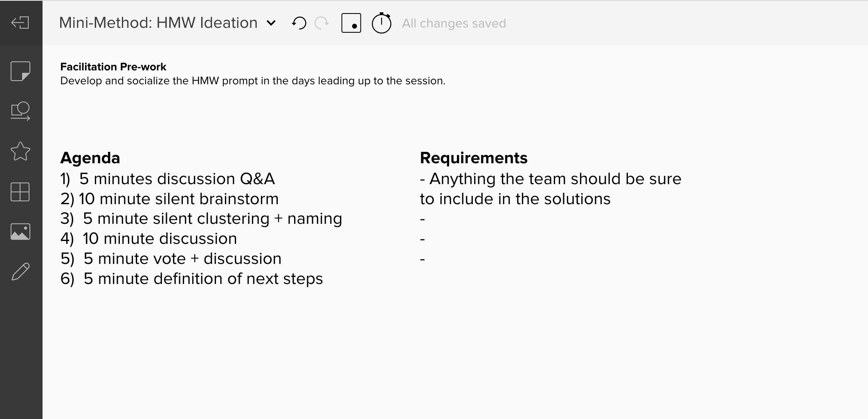
Task: Select the pencil drawing tool
Action: tap(20, 271)
